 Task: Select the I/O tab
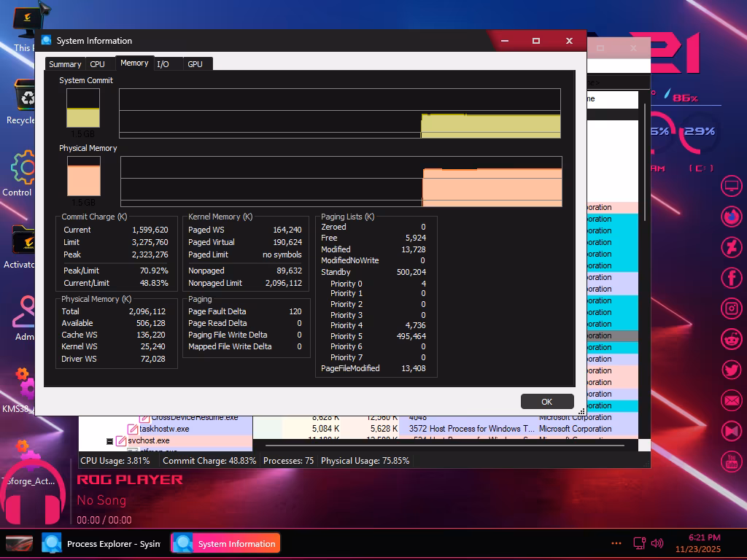(x=163, y=64)
